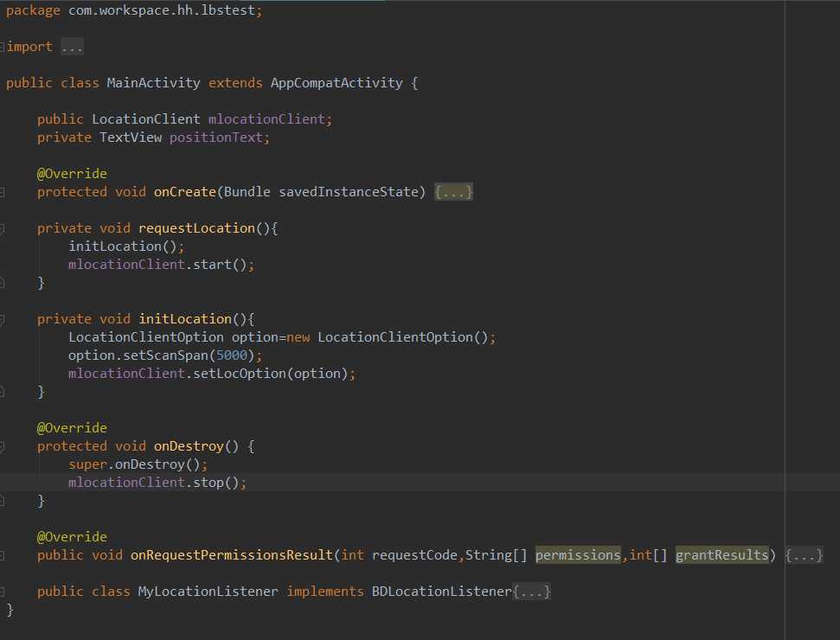840x640 pixels.
Task: Expand folded MyLocationListener class body
Action: 531,592
